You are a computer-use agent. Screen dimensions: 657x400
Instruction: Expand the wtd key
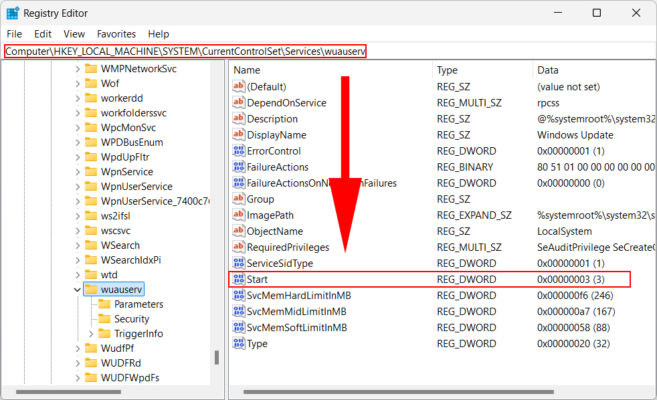pyautogui.click(x=78, y=275)
